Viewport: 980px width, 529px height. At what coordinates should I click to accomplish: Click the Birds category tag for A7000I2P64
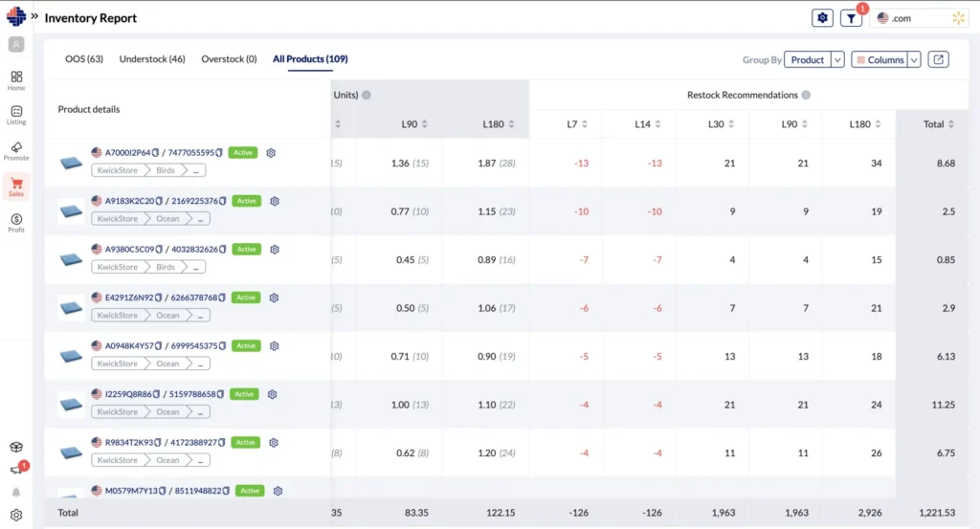coord(166,170)
